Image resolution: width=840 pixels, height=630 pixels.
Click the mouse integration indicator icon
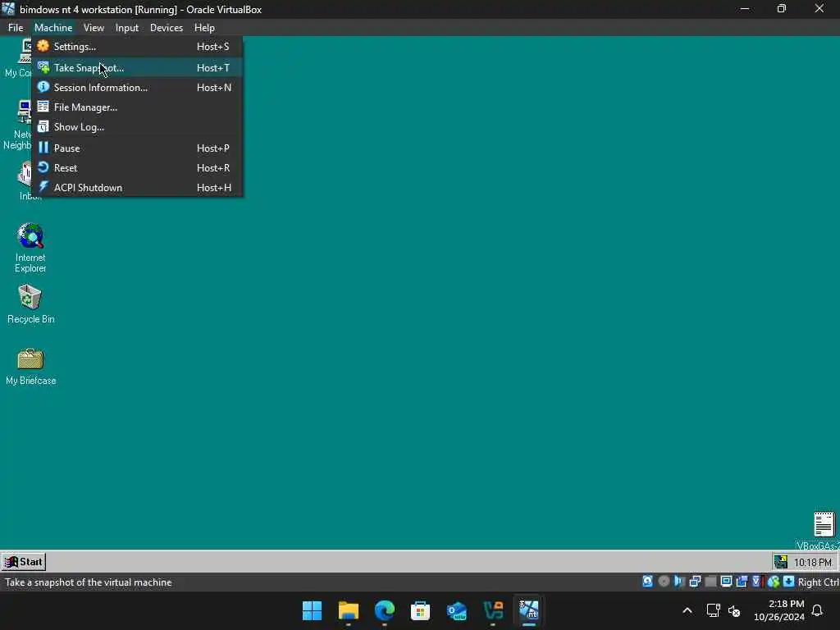click(773, 582)
